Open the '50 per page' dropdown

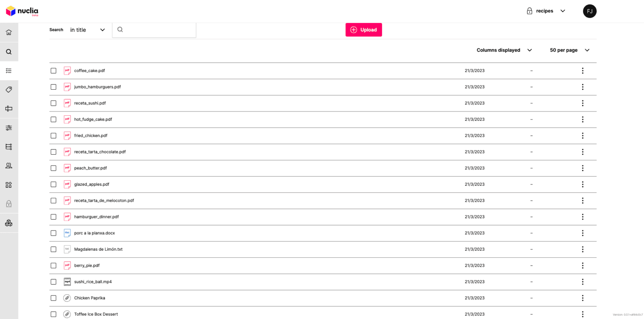coord(569,50)
